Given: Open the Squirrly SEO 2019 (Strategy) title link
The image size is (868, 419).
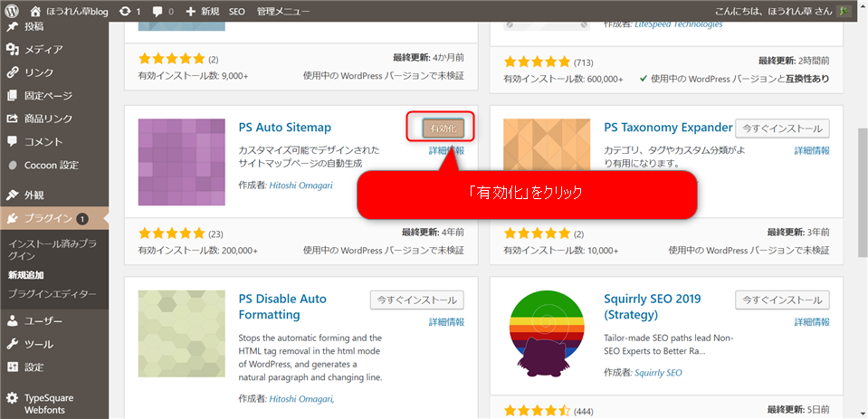Looking at the screenshot, I should pos(652,307).
